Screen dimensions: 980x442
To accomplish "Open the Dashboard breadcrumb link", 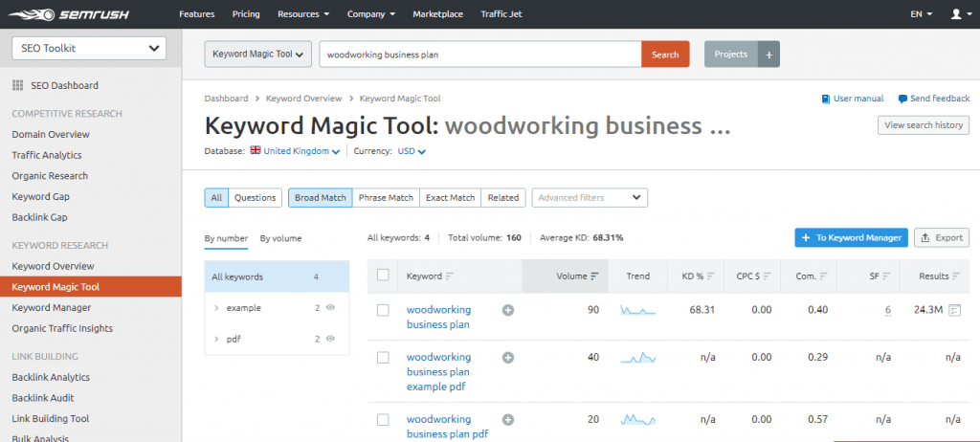I will click(x=226, y=99).
